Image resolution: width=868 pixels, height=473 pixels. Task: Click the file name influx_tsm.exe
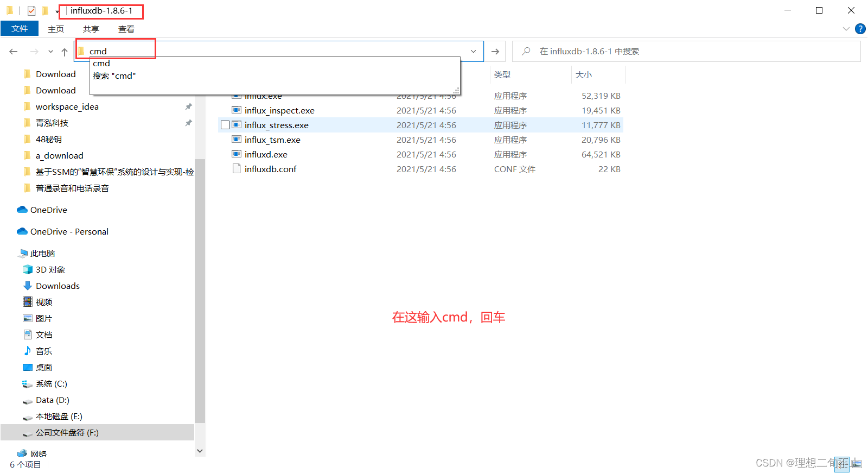coord(272,140)
